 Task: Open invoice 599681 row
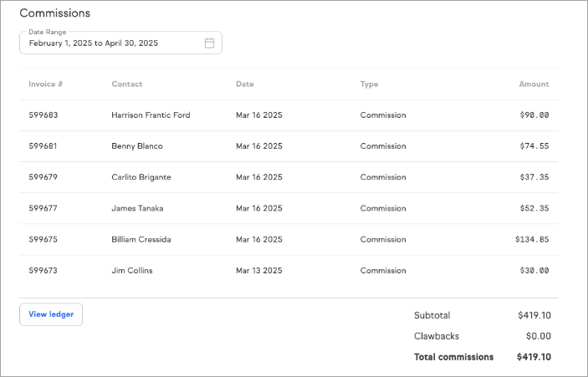coord(43,146)
